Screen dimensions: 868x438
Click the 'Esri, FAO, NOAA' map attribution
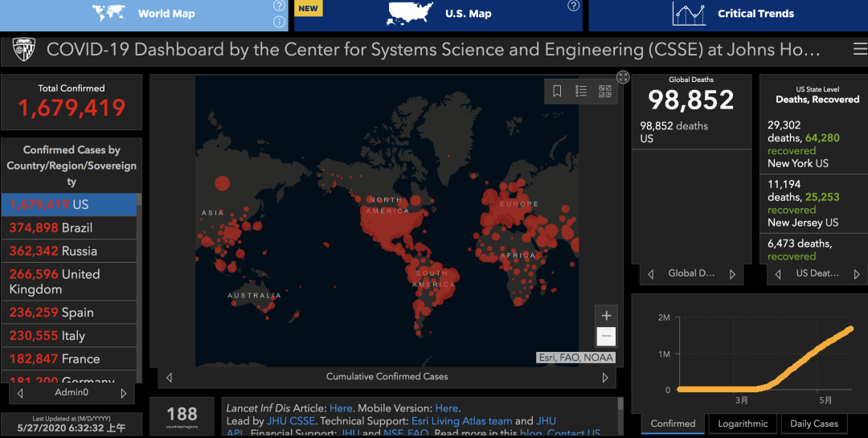click(575, 358)
